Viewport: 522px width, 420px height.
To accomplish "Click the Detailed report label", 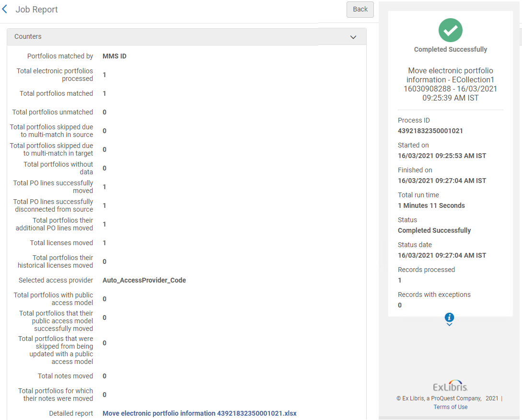I will point(71,413).
